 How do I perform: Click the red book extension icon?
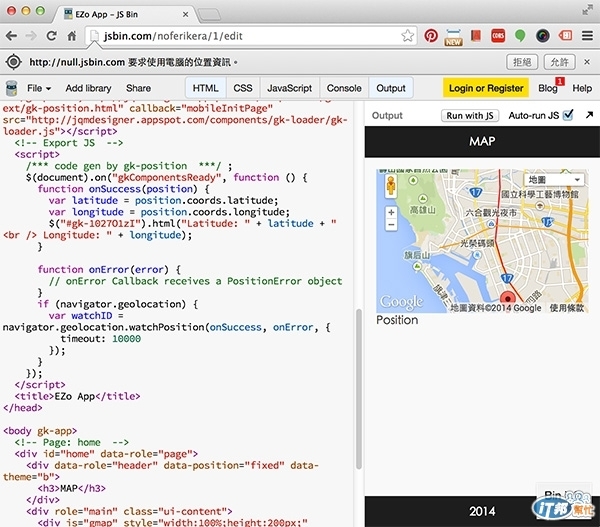[x=476, y=36]
